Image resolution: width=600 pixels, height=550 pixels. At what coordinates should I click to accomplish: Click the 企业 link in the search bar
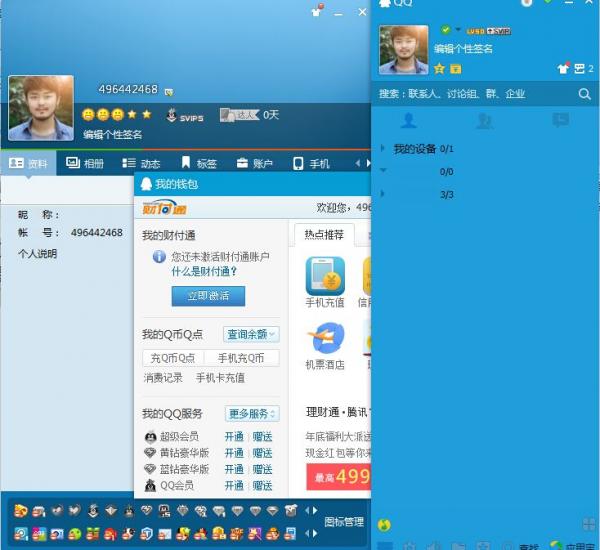(515, 94)
